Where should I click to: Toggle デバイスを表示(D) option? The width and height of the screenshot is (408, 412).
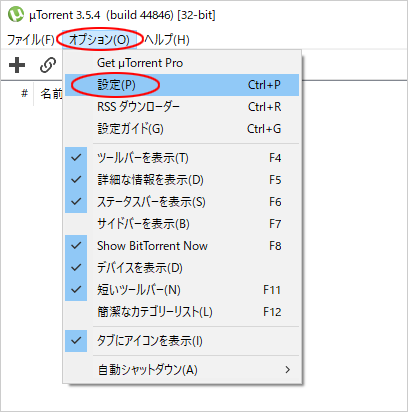[x=182, y=268]
